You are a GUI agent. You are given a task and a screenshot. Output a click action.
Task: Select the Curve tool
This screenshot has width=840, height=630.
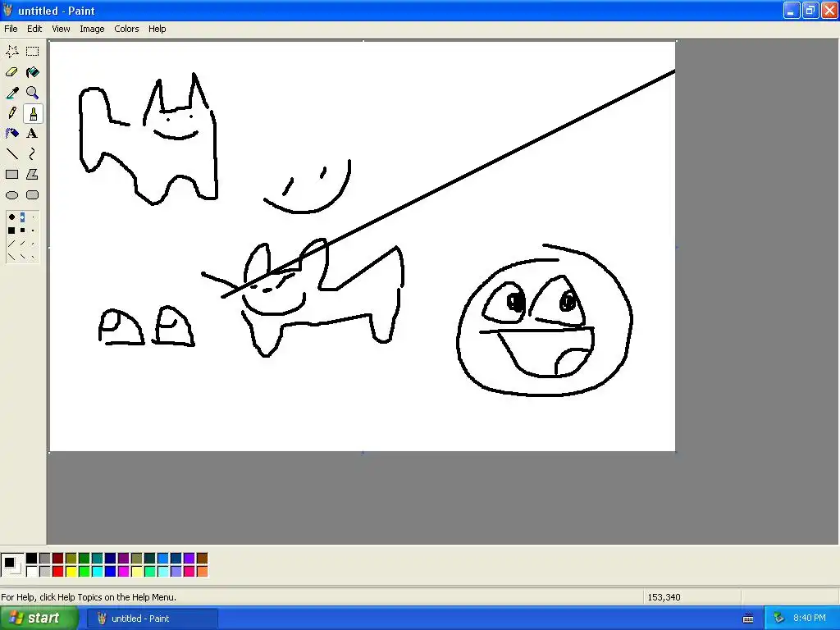point(33,154)
